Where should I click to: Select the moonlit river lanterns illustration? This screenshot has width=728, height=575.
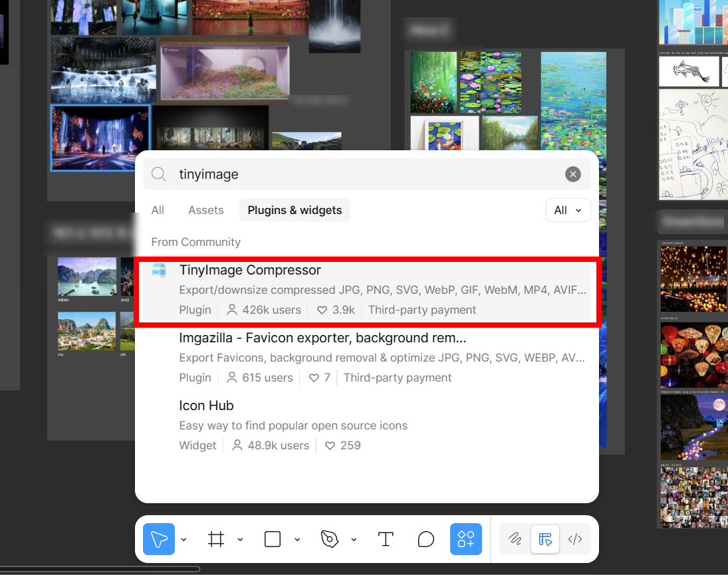pyautogui.click(x=693, y=427)
